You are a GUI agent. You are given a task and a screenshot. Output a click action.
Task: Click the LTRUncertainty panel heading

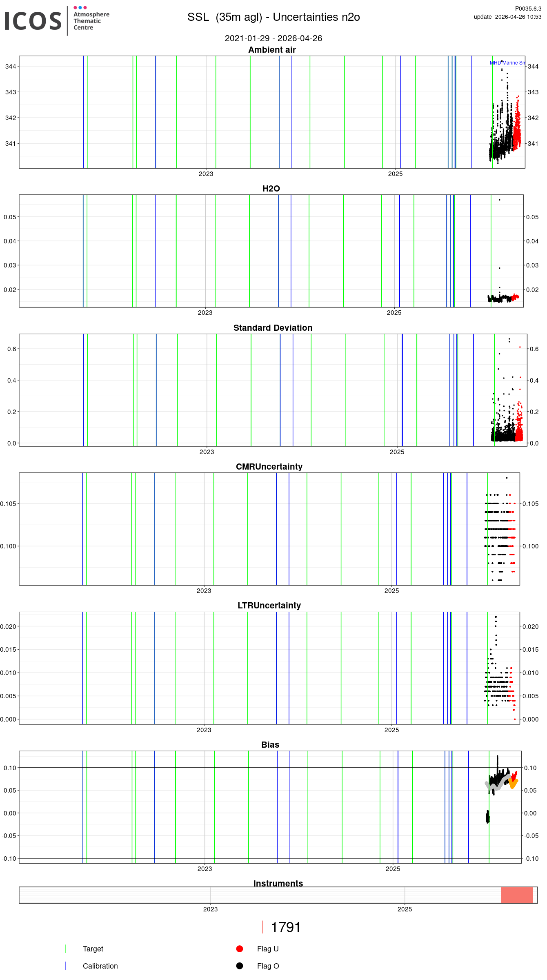tap(269, 606)
